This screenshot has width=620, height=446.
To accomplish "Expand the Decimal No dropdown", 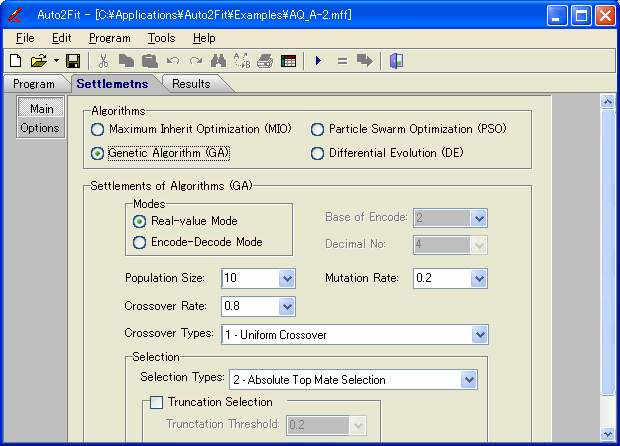I will (x=478, y=245).
